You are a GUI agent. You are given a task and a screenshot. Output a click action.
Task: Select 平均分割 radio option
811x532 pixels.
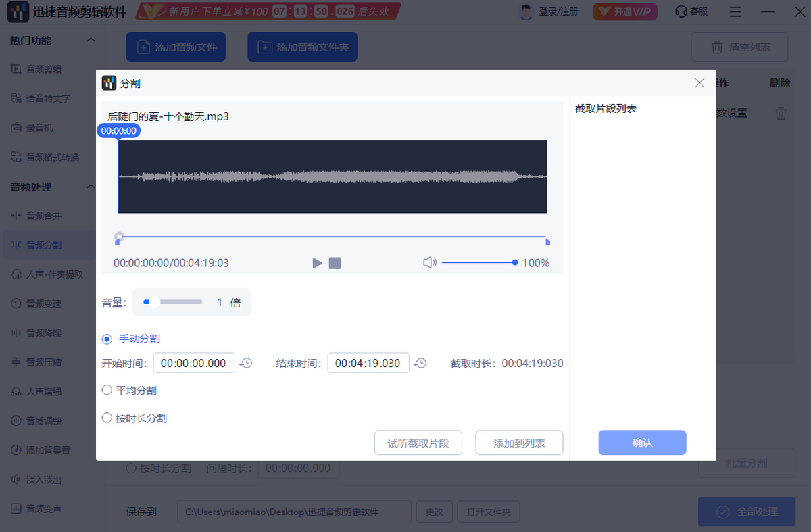pyautogui.click(x=107, y=390)
